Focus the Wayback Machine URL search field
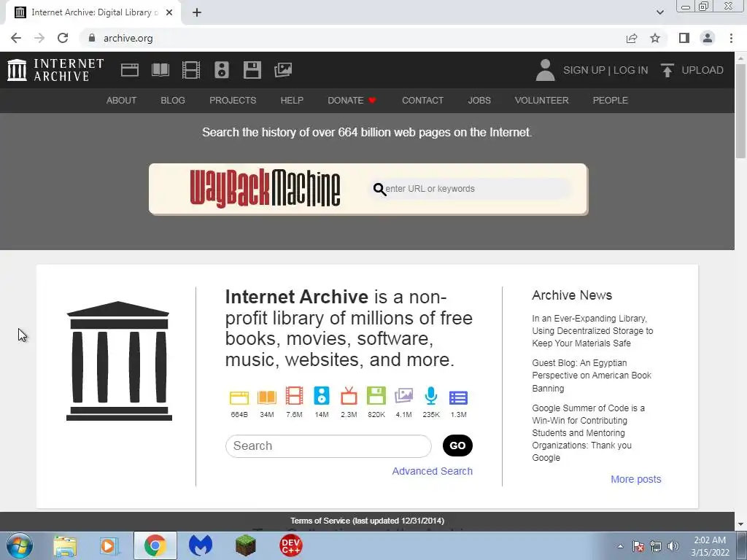Viewport: 747px width, 560px height. (x=471, y=189)
